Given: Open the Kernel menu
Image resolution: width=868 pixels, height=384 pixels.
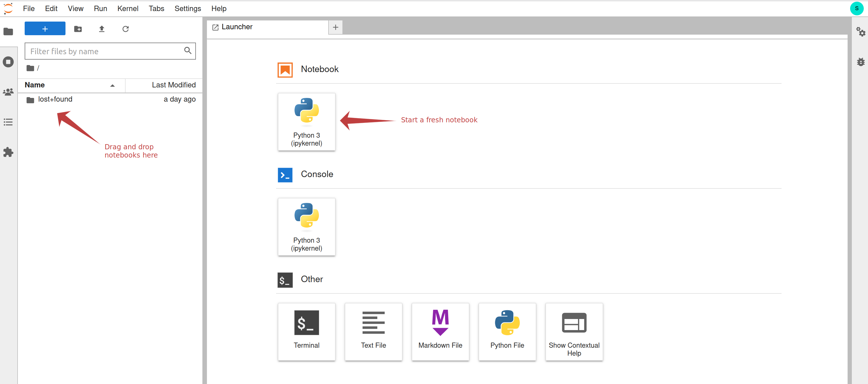Looking at the screenshot, I should point(128,9).
